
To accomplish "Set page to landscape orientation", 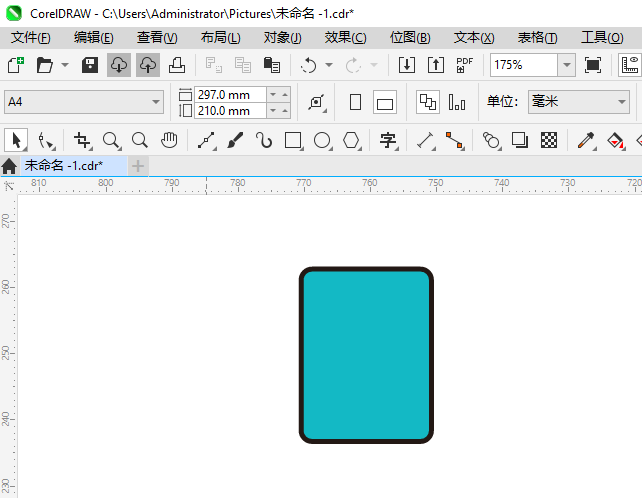I will pyautogui.click(x=385, y=102).
